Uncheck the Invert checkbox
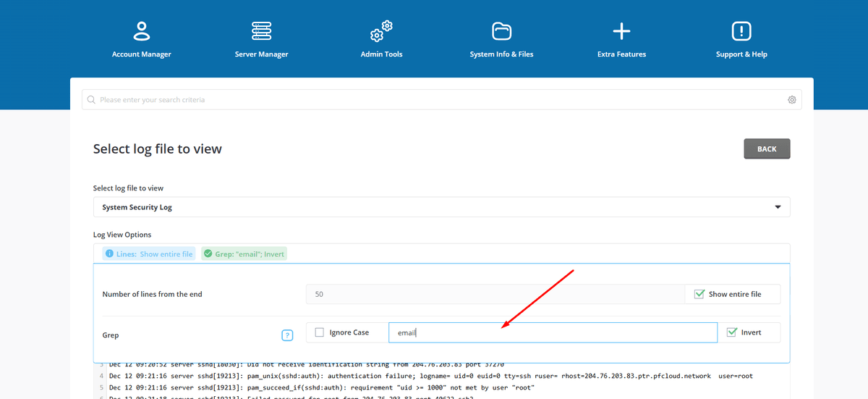 coord(731,332)
